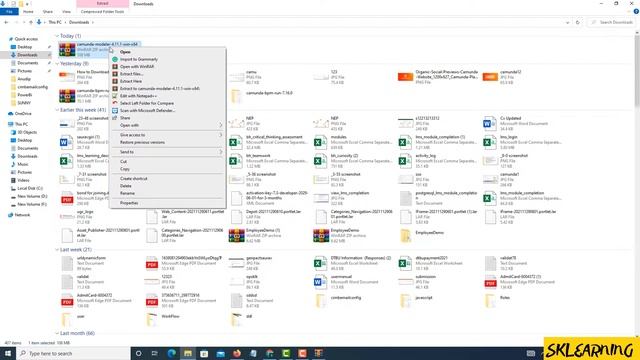640x360 pixels.
Task: Click Import to Grammarly menu entry
Action: pos(138,59)
